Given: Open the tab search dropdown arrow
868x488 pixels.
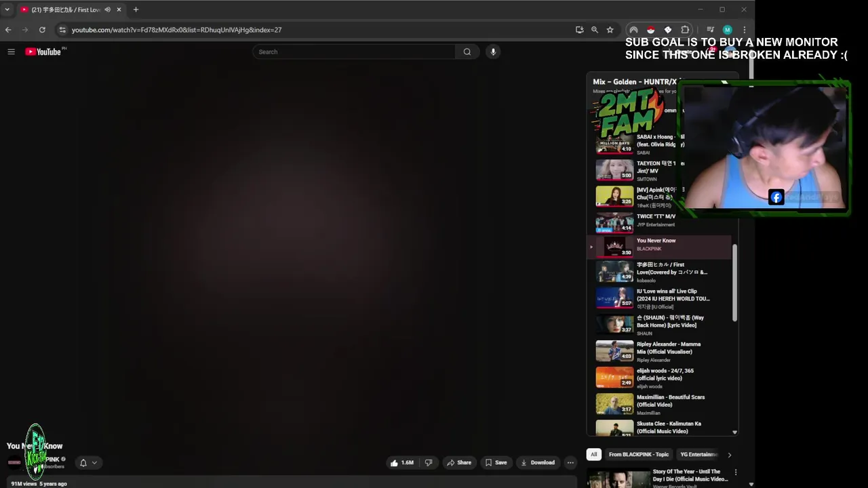Looking at the screenshot, I should [7, 9].
